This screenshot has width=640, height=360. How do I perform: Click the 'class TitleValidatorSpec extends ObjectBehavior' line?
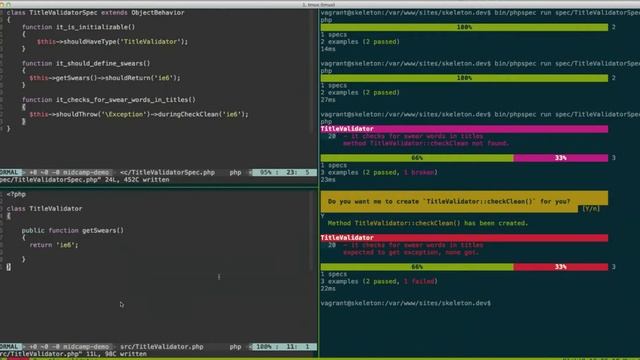point(95,13)
